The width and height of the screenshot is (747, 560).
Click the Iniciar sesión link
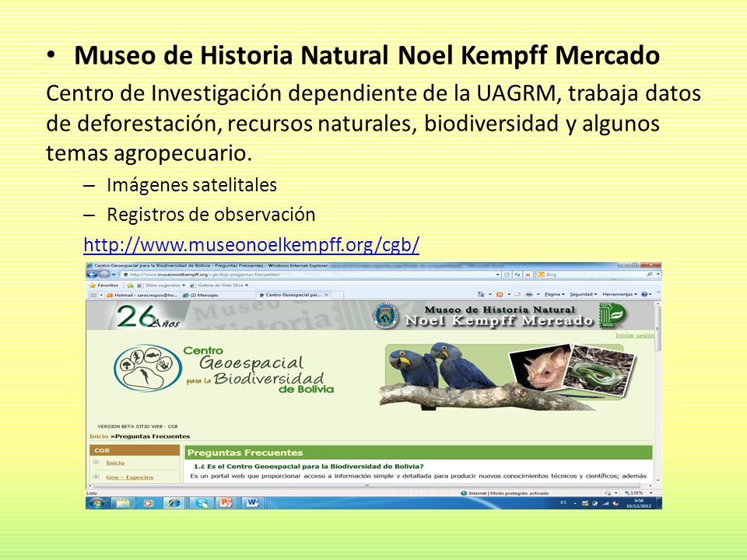(x=635, y=336)
